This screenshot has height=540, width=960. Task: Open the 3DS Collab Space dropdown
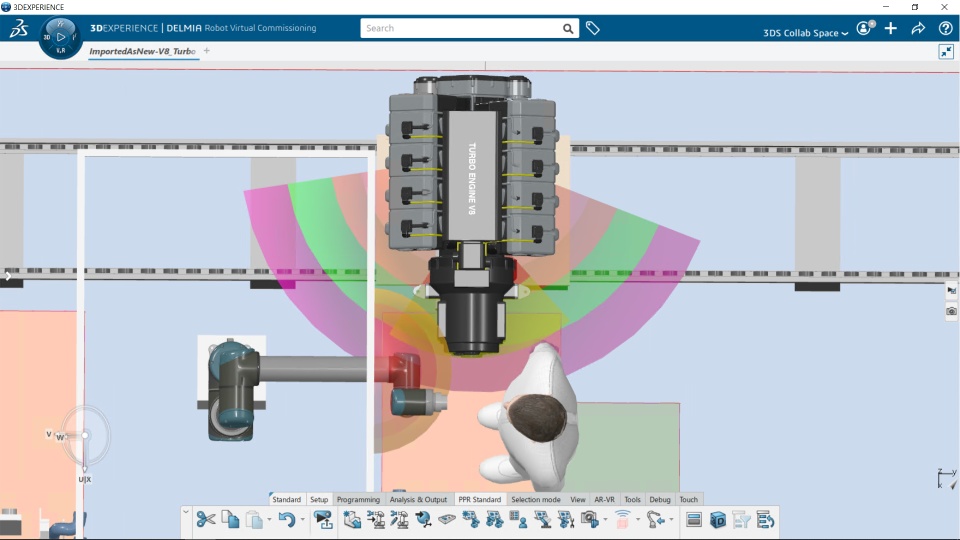tap(806, 33)
